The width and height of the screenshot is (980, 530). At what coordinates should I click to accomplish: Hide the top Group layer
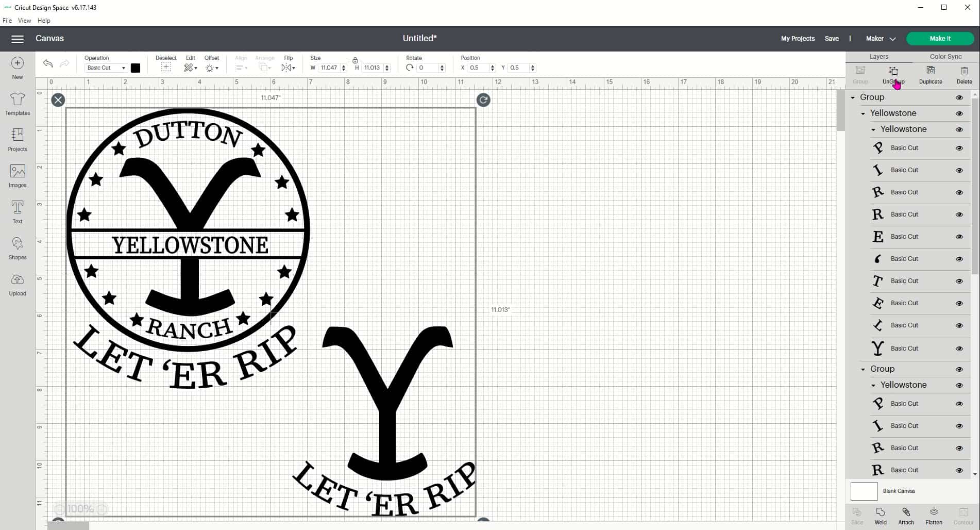pyautogui.click(x=959, y=97)
